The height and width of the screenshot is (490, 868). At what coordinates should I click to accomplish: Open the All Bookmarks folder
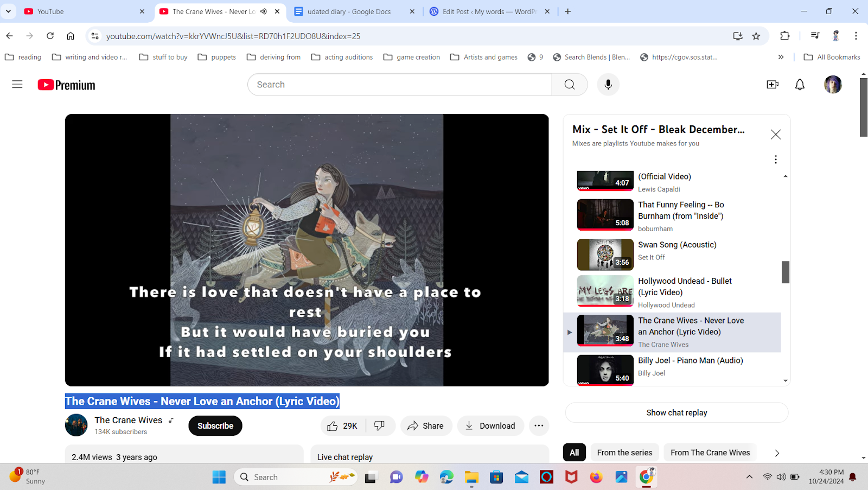tap(832, 57)
